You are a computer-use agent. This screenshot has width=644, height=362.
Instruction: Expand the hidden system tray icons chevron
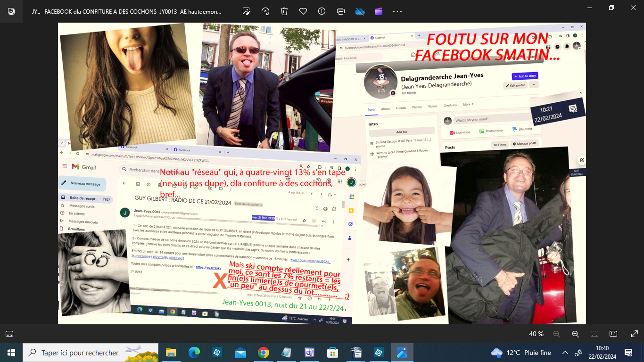pyautogui.click(x=565, y=353)
